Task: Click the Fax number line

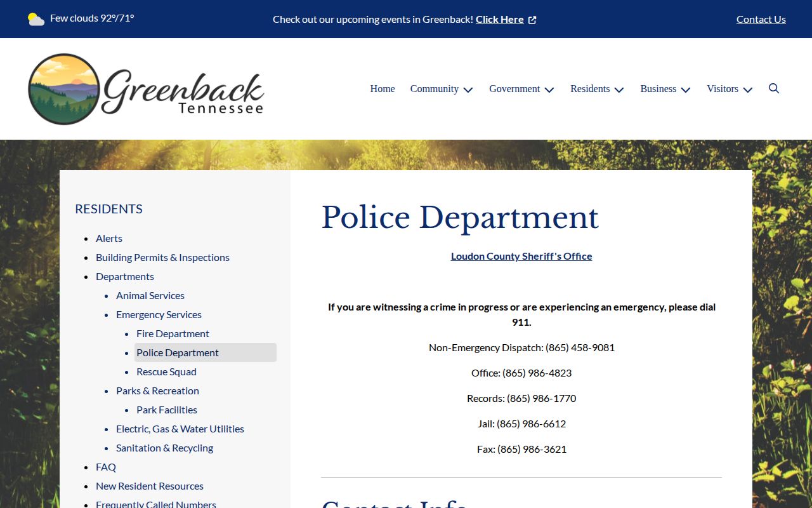Action: coord(521,449)
